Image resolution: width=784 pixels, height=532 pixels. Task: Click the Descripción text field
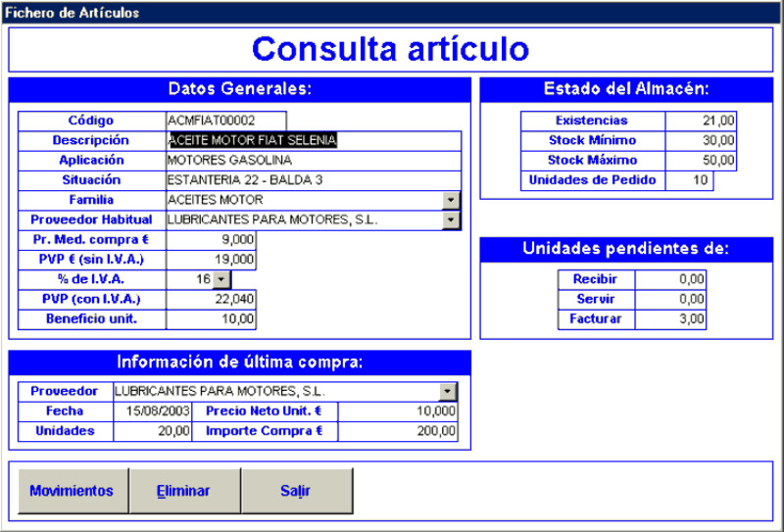tap(314, 141)
